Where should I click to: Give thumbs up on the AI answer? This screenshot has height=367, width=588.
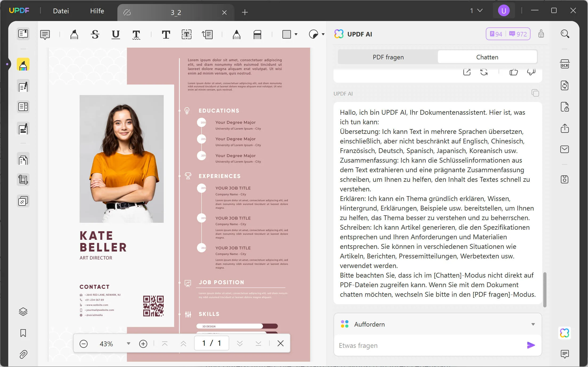pos(514,72)
